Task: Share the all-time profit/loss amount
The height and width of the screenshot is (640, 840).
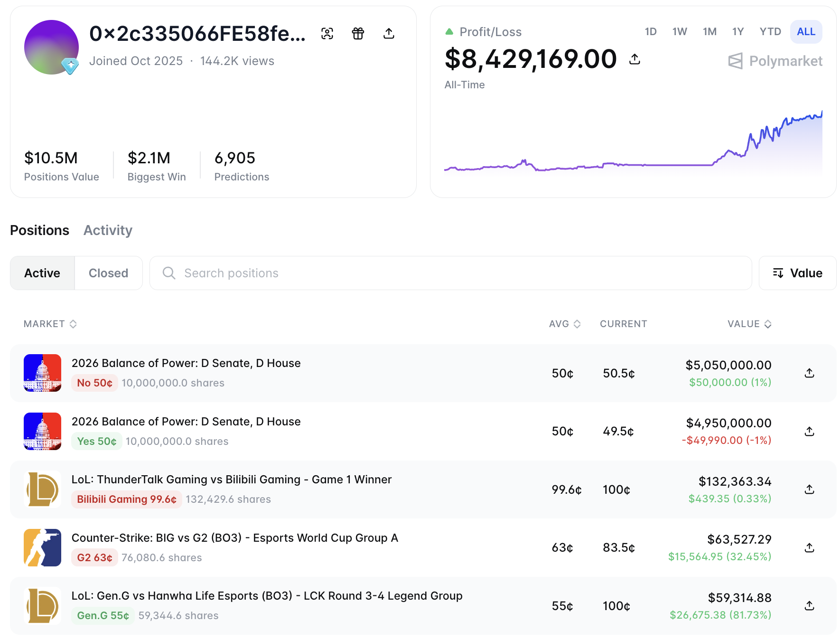Action: [x=635, y=59]
